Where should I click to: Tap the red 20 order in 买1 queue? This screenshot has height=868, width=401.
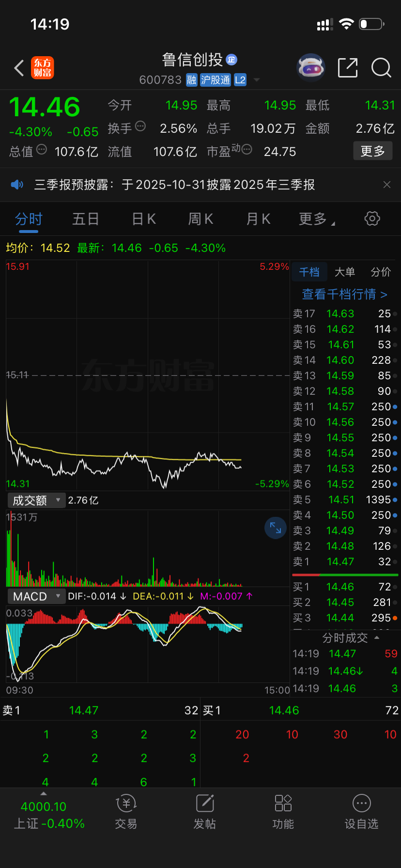[x=242, y=734]
